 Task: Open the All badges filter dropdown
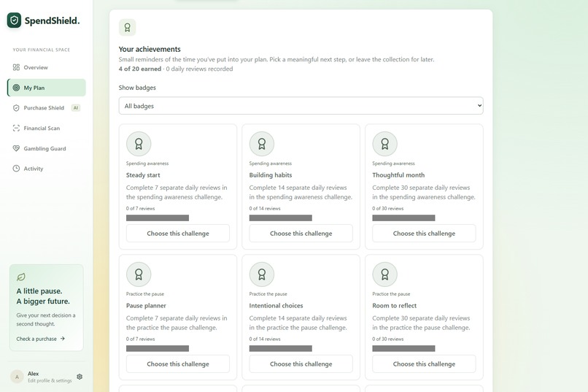pyautogui.click(x=301, y=106)
